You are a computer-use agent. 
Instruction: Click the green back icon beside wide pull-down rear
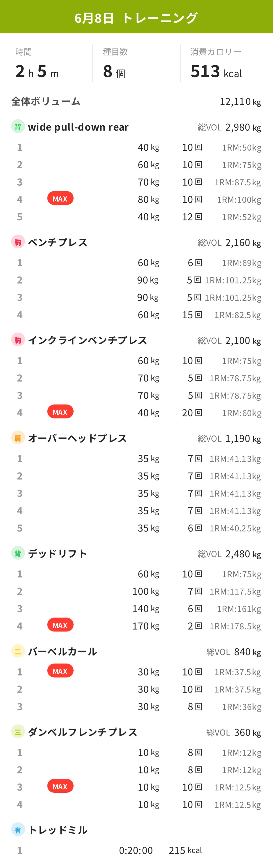click(18, 126)
